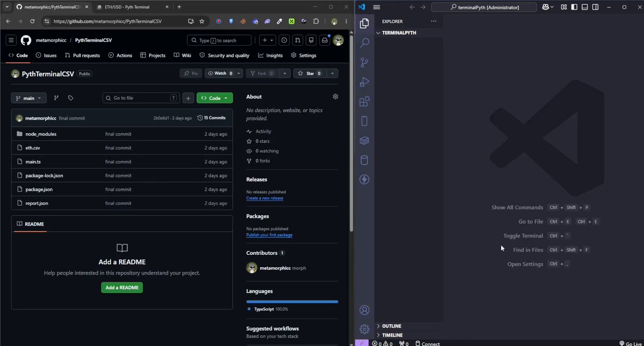Toggle Primary Side Bar in VS Code
Viewport: 644px width, 346px height.
pyautogui.click(x=574, y=7)
